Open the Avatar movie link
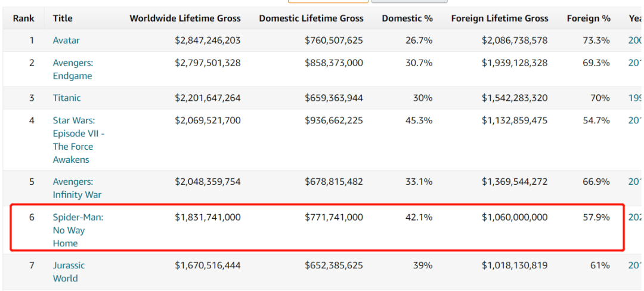 66,40
